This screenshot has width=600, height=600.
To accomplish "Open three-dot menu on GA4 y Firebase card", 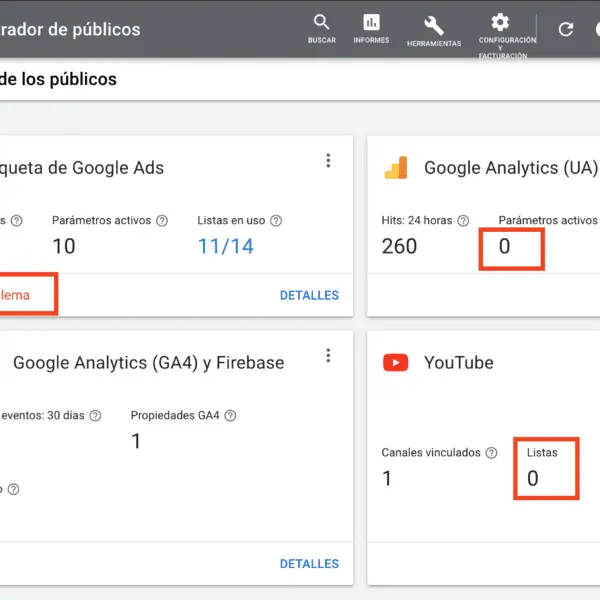I will [x=327, y=356].
